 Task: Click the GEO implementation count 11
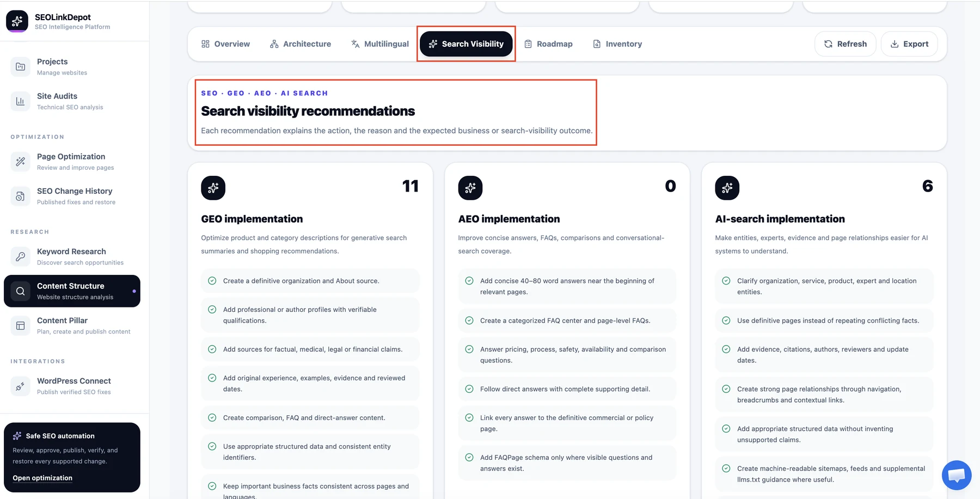click(x=411, y=186)
